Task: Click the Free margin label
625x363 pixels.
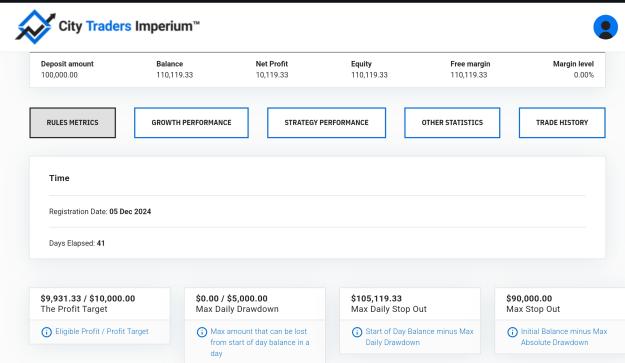Action: coord(470,64)
